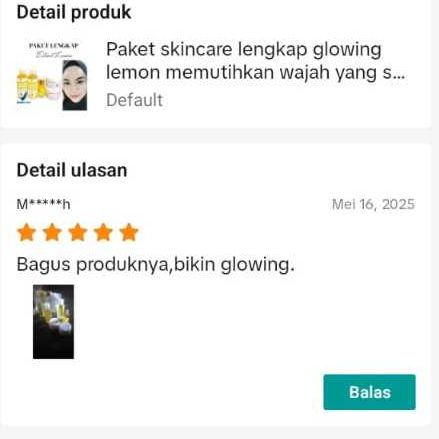The image size is (439, 439).
Task: Click the woman in hijab in product image
Action: pyautogui.click(x=75, y=85)
